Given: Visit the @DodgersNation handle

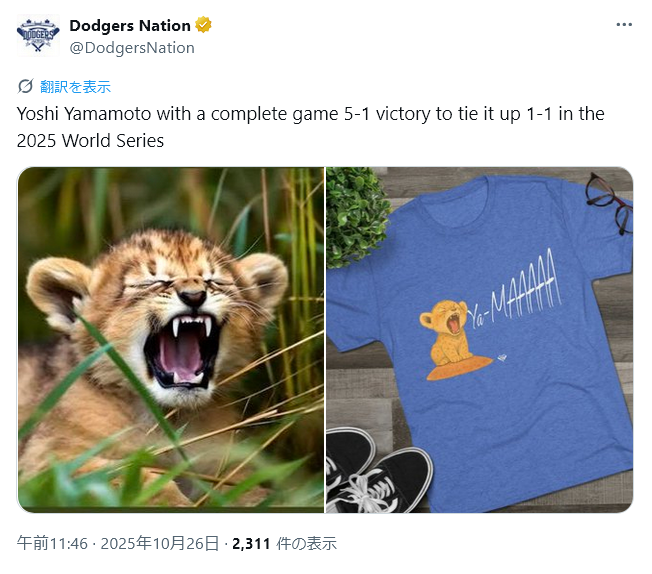Looking at the screenshot, I should coord(132,47).
